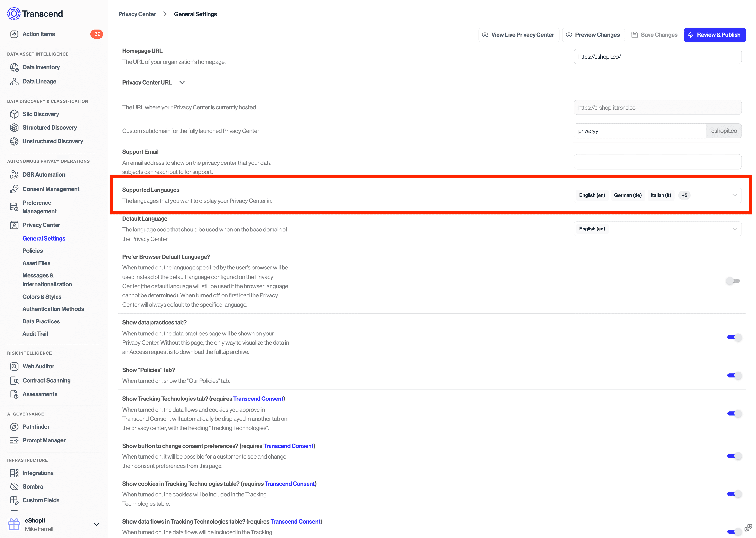This screenshot has height=538, width=756.
Task: Open the Default Language dropdown
Action: coord(735,229)
